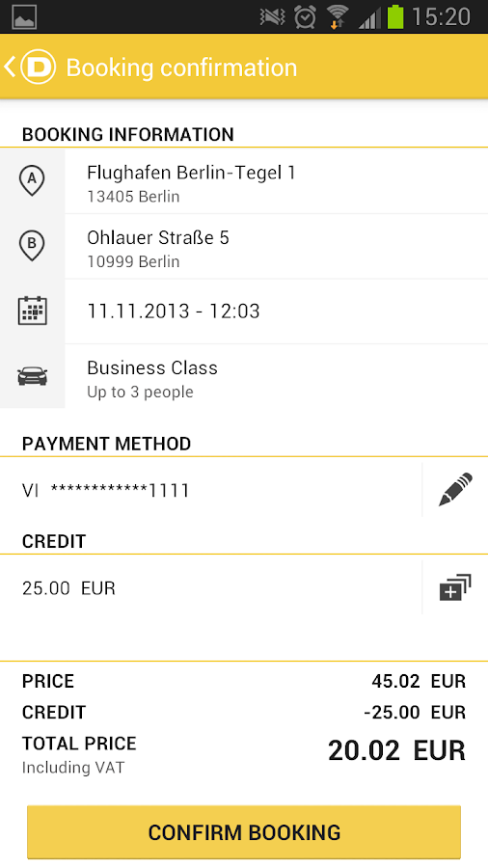Change the 11.11.2013 - 12:03 pickup time
The width and height of the screenshot is (488, 868).
pos(276,312)
